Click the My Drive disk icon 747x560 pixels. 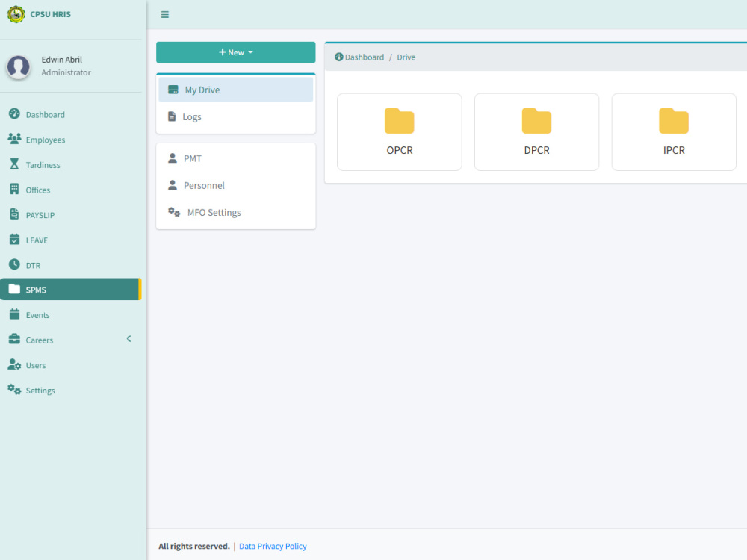point(173,90)
